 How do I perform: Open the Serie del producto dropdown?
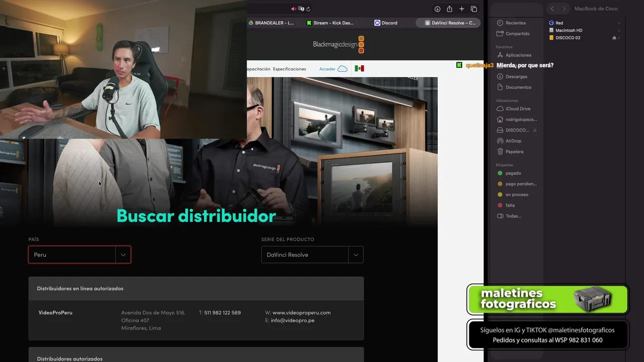[x=312, y=254]
